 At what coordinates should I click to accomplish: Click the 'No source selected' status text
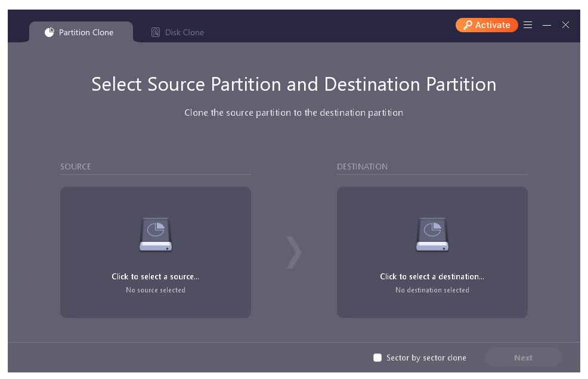[x=156, y=290]
